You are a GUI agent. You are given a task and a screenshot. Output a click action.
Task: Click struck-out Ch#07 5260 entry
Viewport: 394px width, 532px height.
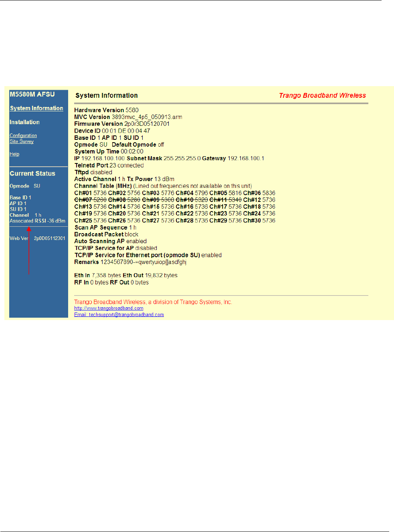90,200
